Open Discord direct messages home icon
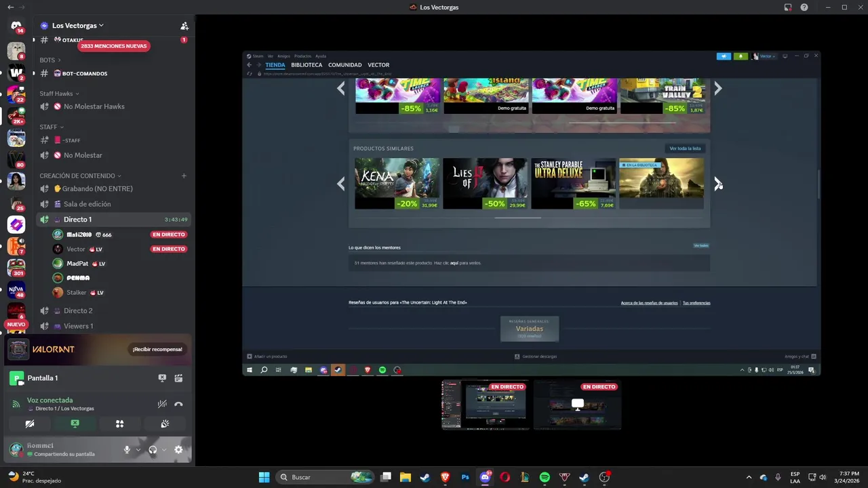 tap(16, 26)
